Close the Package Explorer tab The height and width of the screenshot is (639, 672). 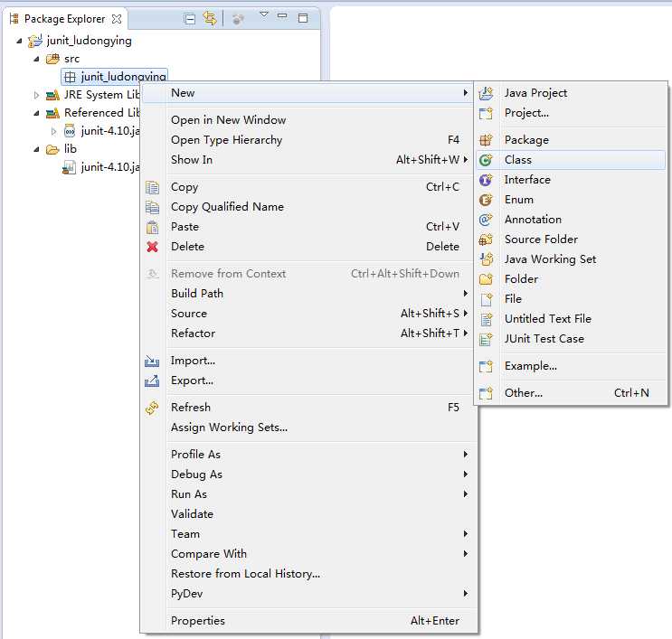pyautogui.click(x=116, y=19)
